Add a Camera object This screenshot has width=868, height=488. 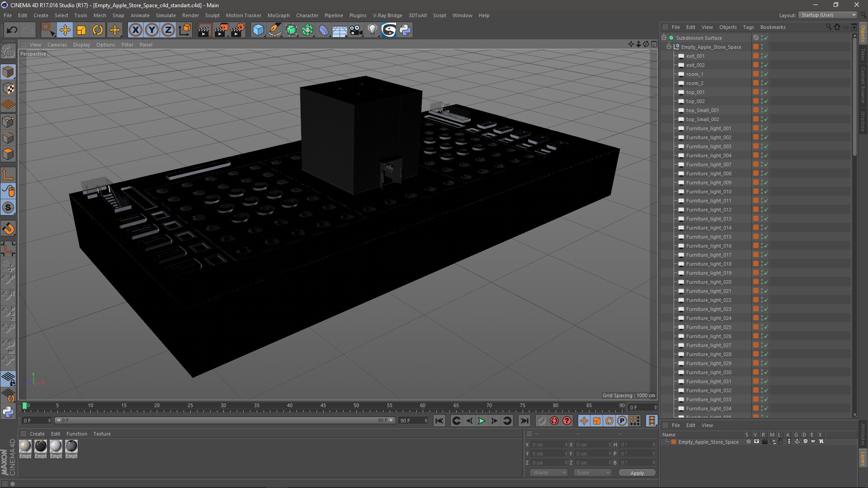[356, 30]
